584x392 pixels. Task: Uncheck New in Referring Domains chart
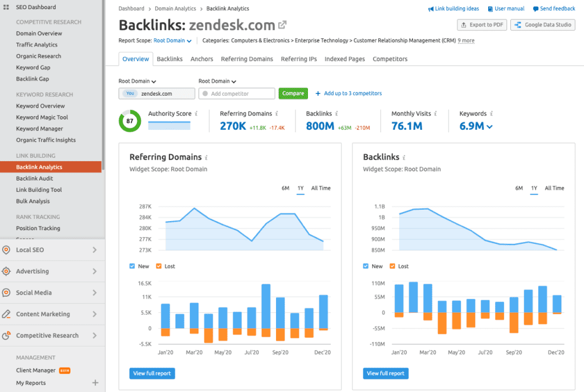pos(132,266)
